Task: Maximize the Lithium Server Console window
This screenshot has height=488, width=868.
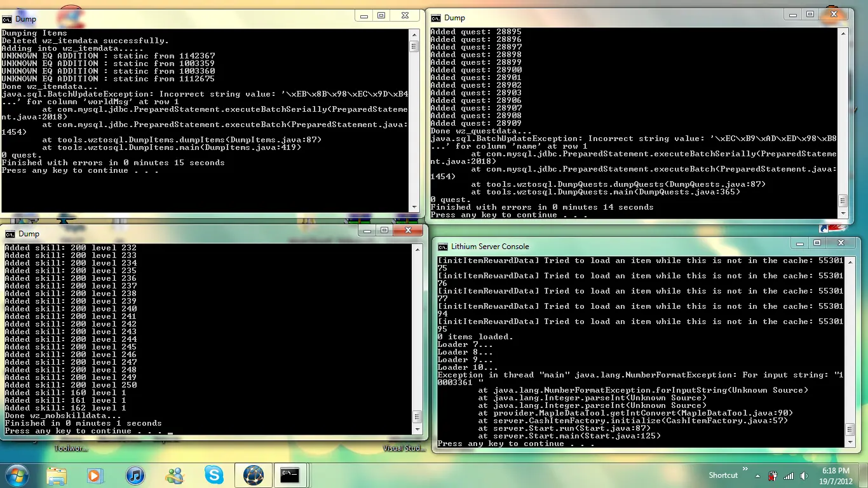Action: pyautogui.click(x=817, y=243)
